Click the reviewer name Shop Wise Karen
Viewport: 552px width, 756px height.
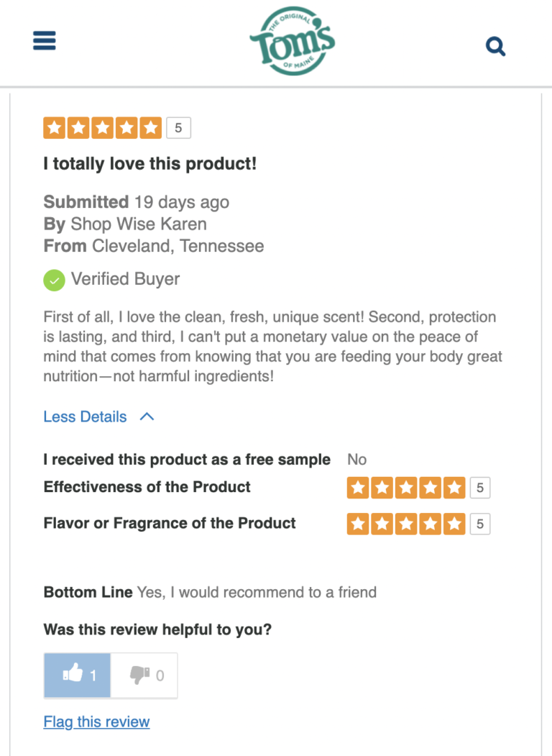pos(139,224)
